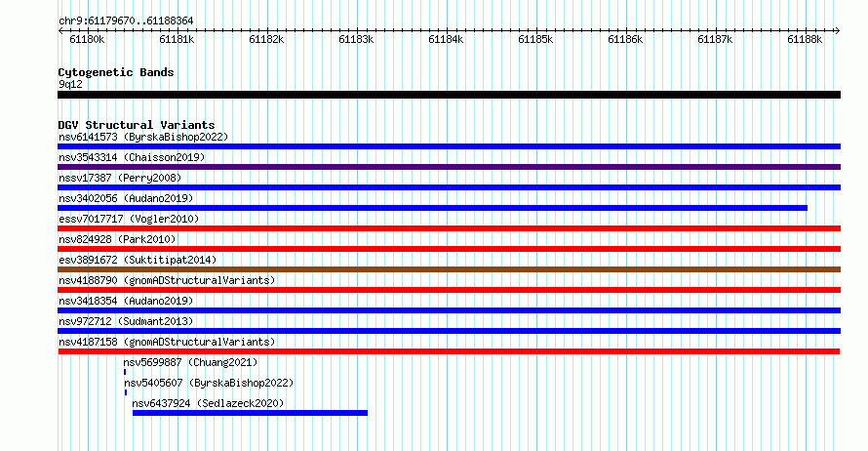This screenshot has height=451, width=868.
Task: Click the 61187k ruler tick
Action: pos(715,39)
